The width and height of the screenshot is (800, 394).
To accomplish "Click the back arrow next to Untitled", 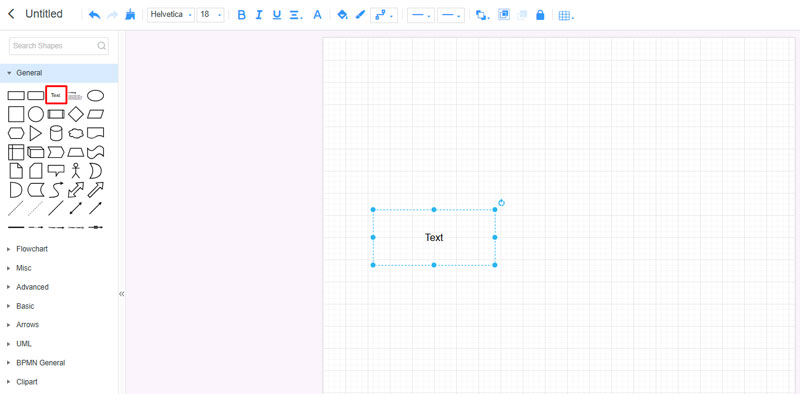I will [11, 14].
